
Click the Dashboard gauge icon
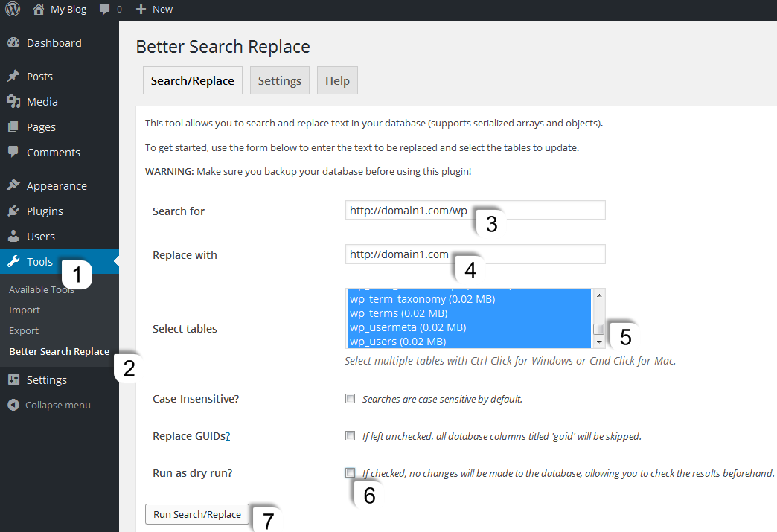(x=13, y=43)
